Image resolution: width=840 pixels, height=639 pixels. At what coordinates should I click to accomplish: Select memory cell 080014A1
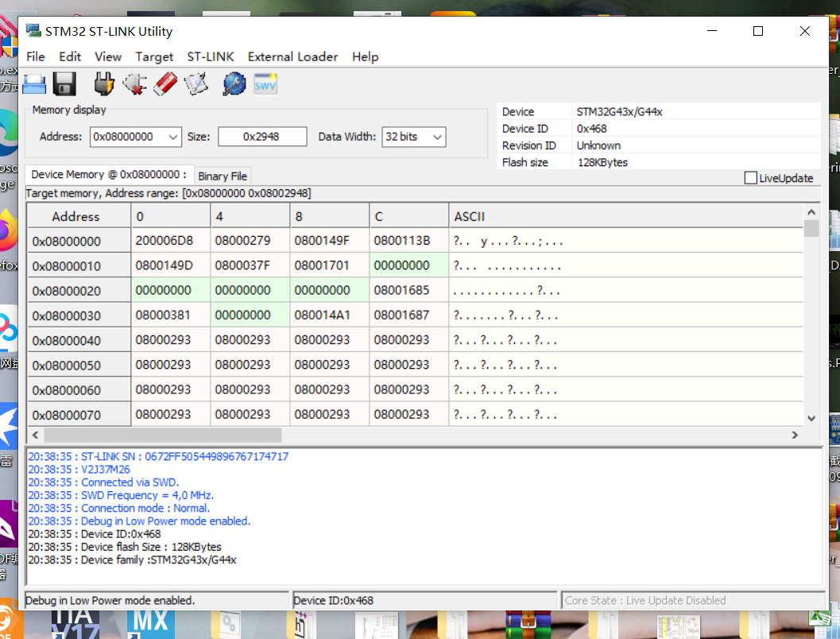point(330,316)
